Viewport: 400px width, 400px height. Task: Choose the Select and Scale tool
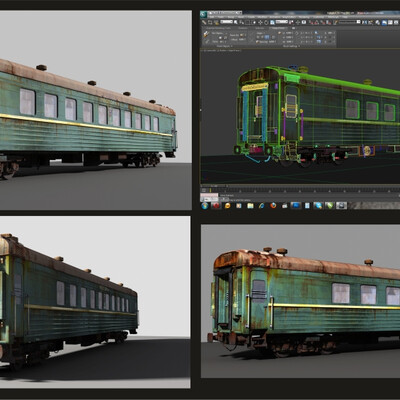pyautogui.click(x=272, y=22)
